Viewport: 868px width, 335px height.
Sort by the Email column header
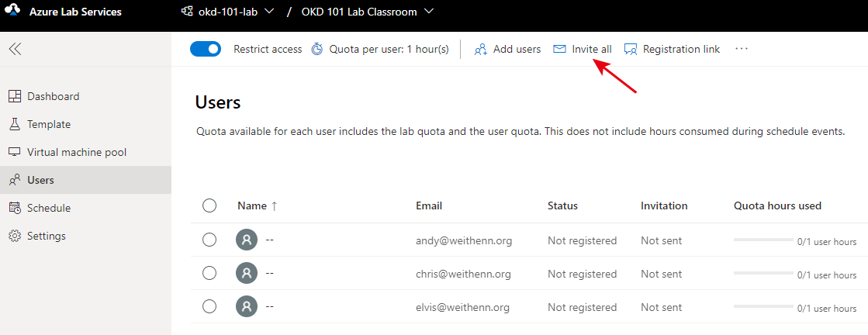[x=429, y=206]
